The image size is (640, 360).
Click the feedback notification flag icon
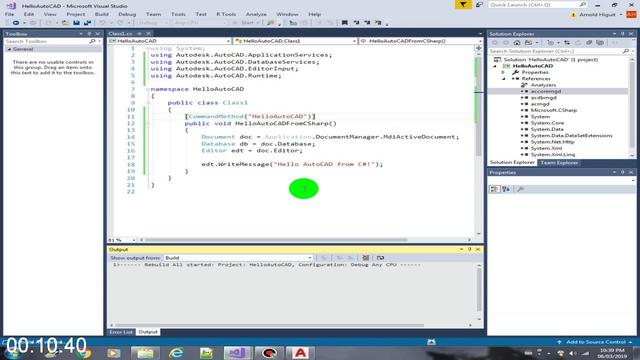click(x=463, y=4)
